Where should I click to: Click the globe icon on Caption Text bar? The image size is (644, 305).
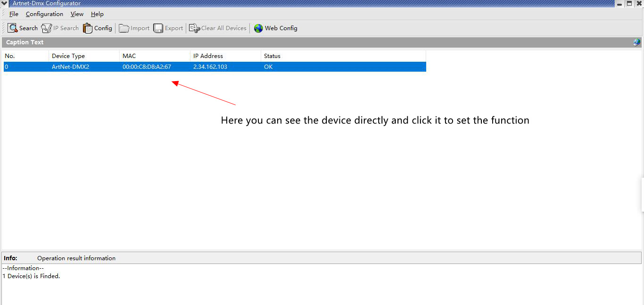(637, 42)
